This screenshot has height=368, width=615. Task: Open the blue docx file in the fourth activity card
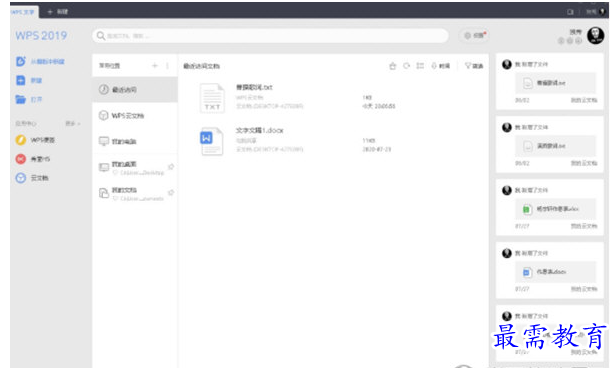point(555,271)
